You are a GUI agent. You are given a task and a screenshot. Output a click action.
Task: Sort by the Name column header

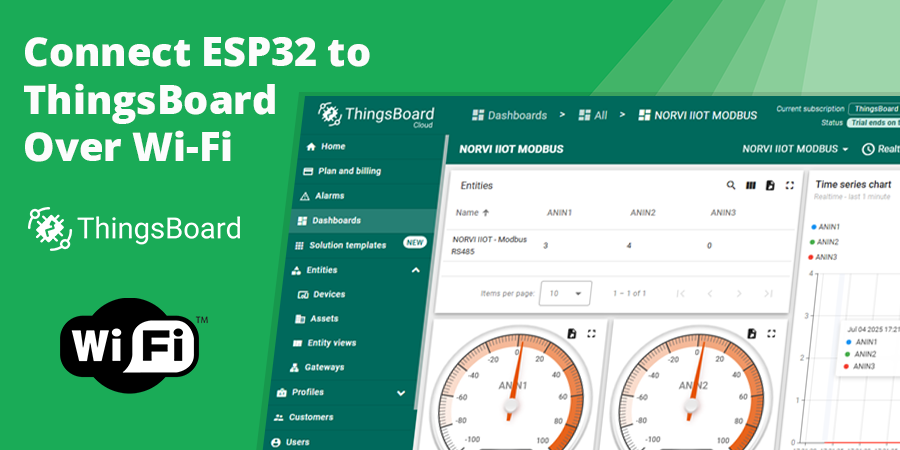pyautogui.click(x=472, y=212)
